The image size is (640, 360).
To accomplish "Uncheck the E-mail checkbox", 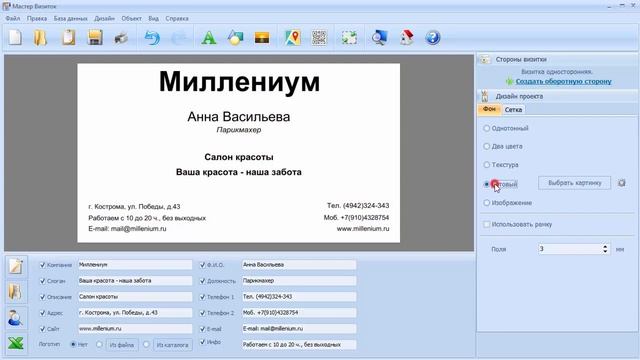I will click(202, 329).
